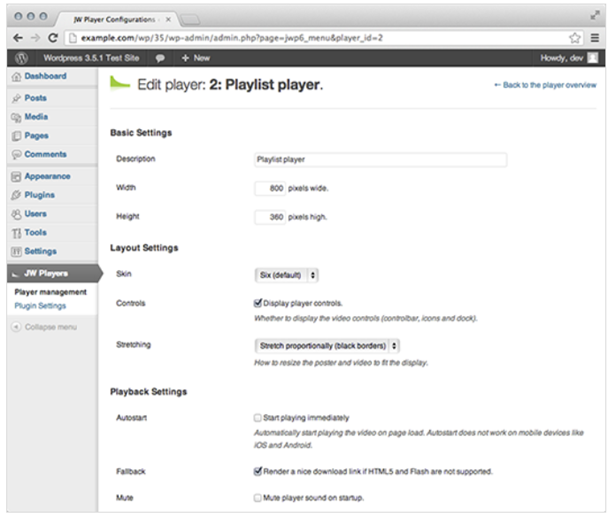The height and width of the screenshot is (518, 608).
Task: Uncheck Display player controls checkbox
Action: coord(257,303)
